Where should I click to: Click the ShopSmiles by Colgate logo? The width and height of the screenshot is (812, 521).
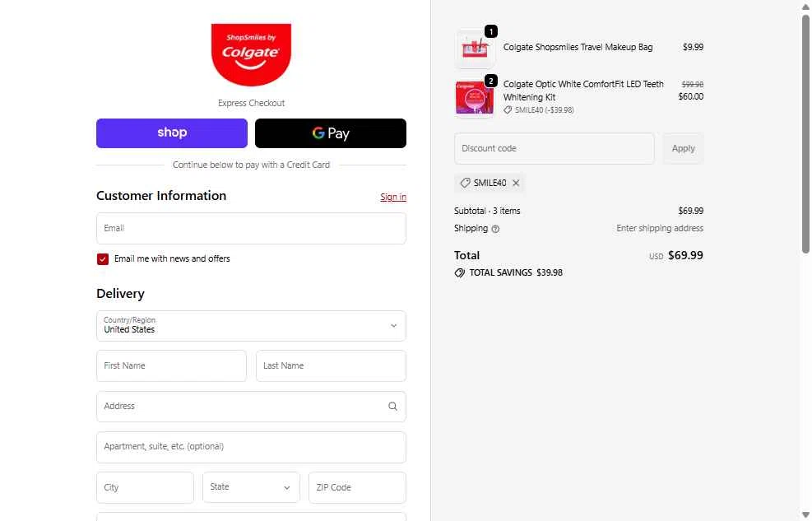pos(251,54)
